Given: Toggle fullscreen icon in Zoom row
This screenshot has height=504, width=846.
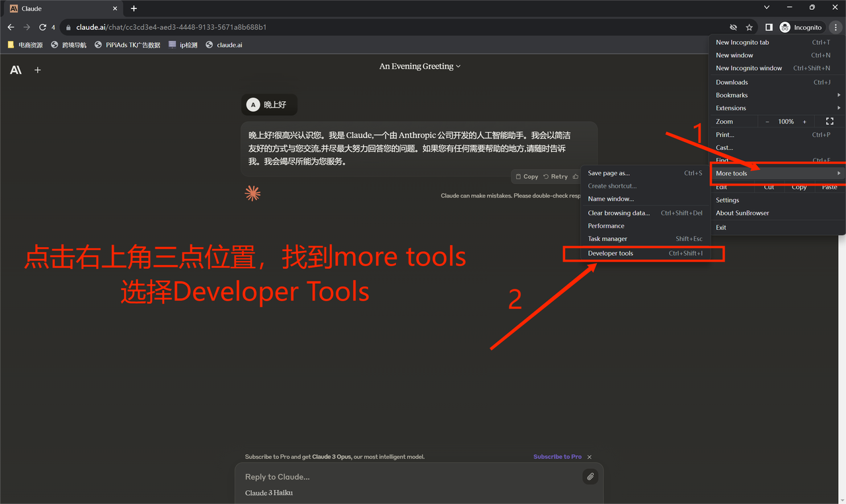Looking at the screenshot, I should click(x=830, y=122).
